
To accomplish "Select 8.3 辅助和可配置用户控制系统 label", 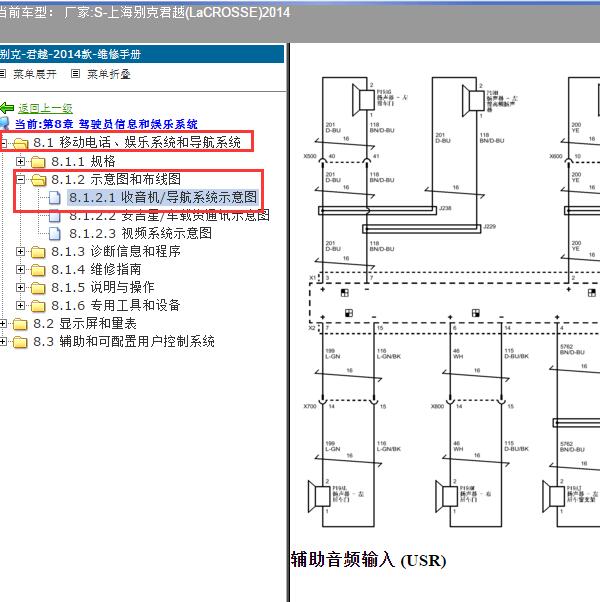I will [x=124, y=341].
